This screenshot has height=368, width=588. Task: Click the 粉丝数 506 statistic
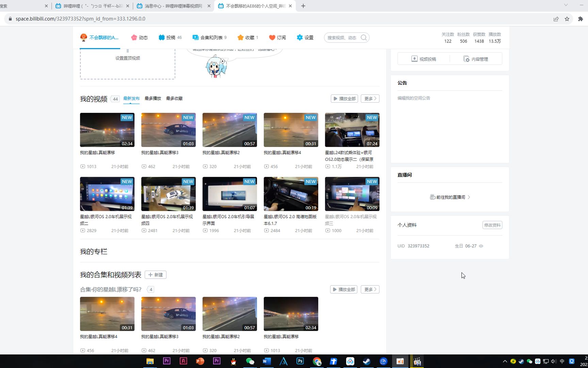pos(463,38)
